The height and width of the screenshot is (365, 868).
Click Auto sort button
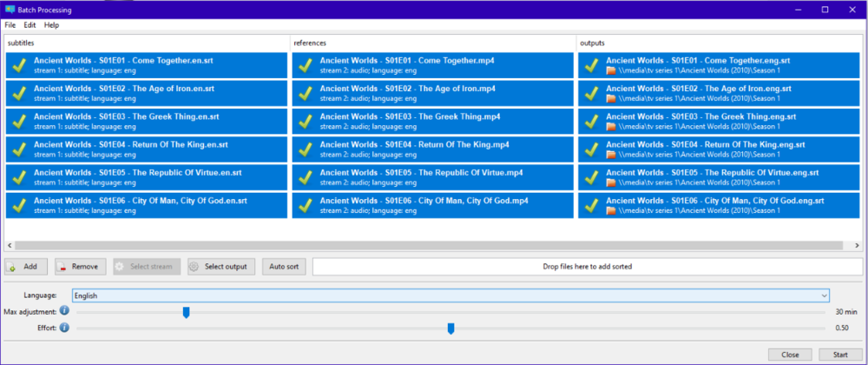click(284, 266)
